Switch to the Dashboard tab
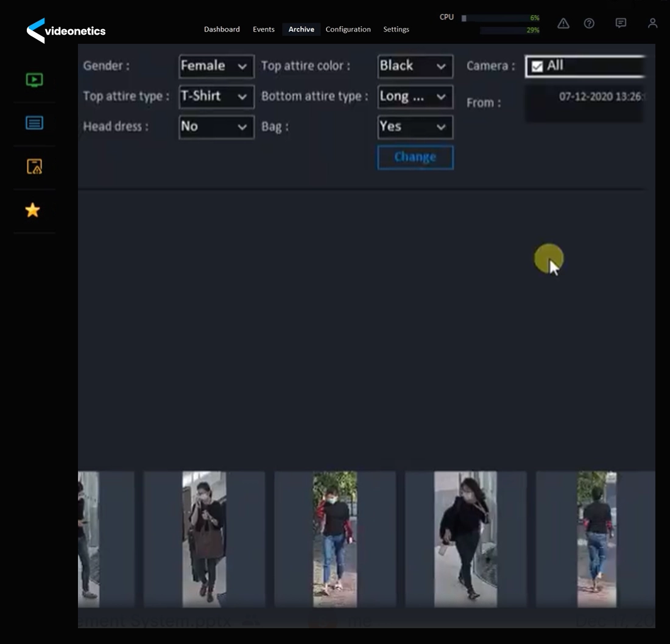 [222, 29]
